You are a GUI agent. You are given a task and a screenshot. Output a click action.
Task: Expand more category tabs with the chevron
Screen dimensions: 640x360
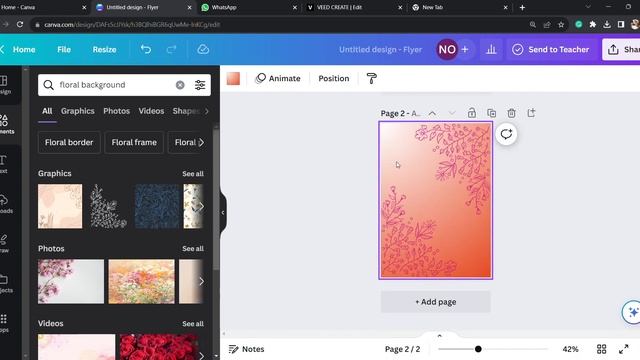point(207,111)
